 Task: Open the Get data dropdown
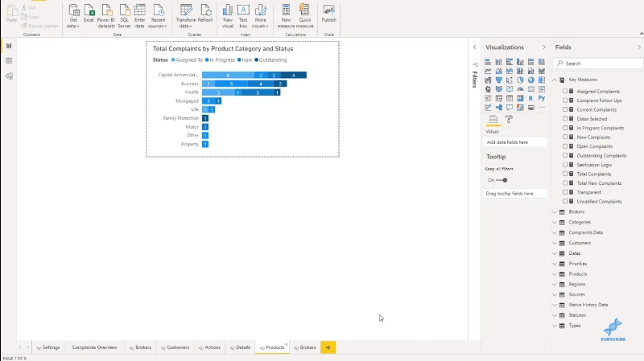73,16
